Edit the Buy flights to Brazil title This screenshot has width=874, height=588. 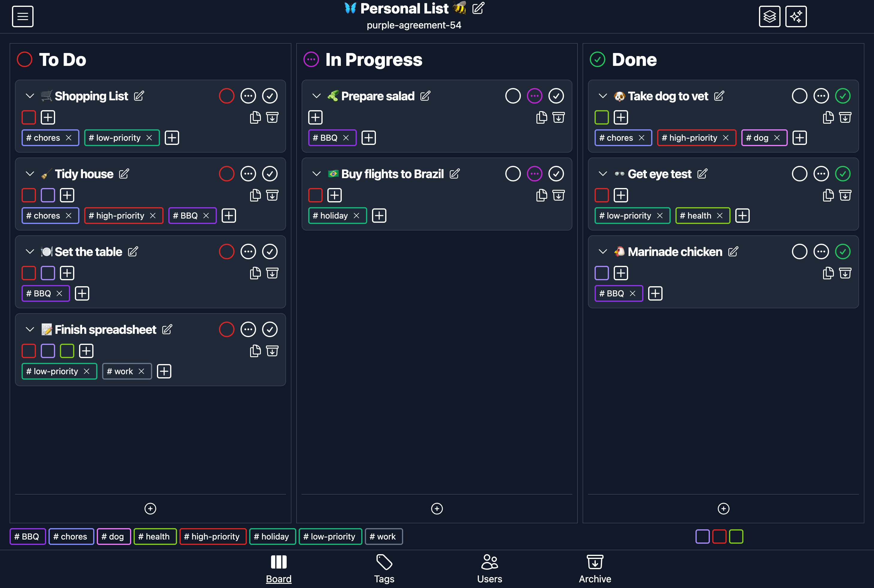point(454,174)
